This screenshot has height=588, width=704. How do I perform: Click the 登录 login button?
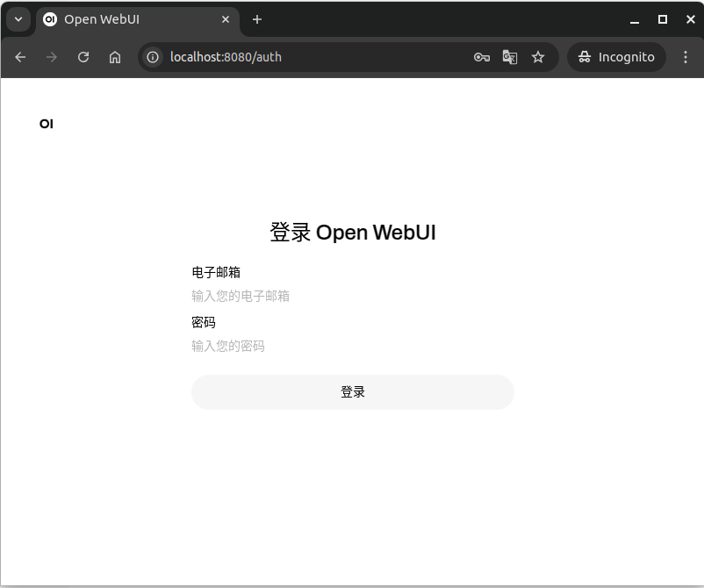click(x=353, y=392)
